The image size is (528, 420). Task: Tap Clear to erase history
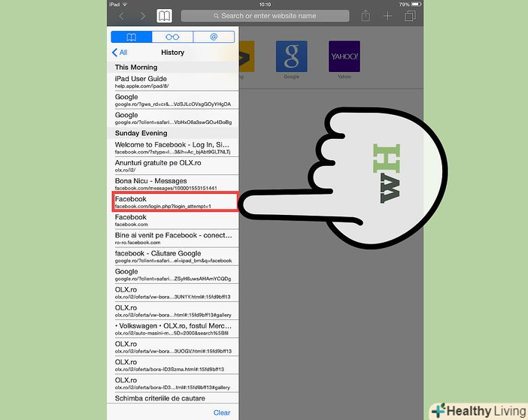(x=222, y=412)
